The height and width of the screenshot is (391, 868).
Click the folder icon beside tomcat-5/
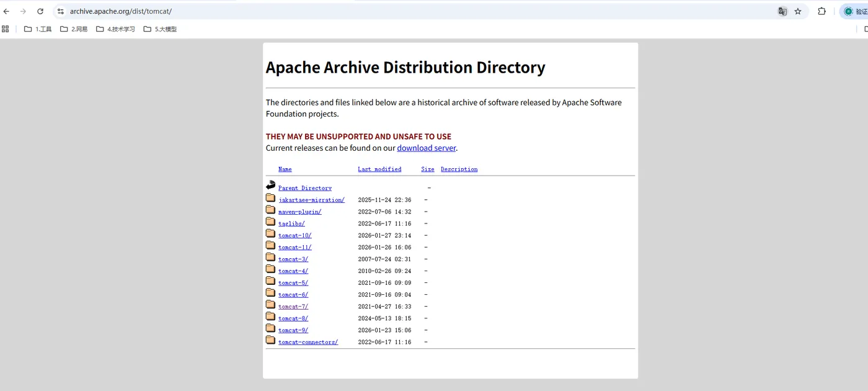tap(270, 280)
